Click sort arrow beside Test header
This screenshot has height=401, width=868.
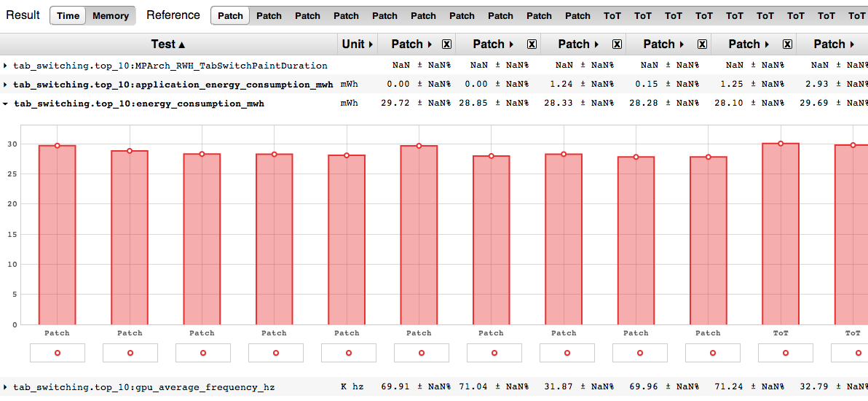[182, 44]
